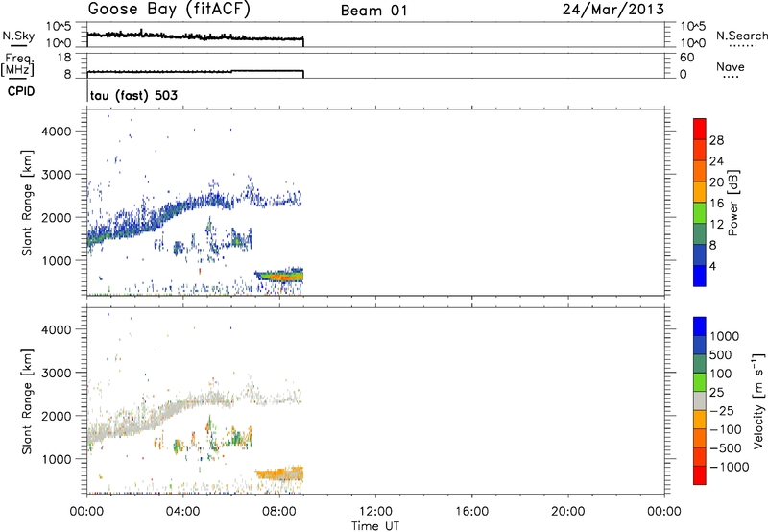Click the orange near-range band in velocity panel
Viewport: 768px width, 532px height.
pos(279,473)
